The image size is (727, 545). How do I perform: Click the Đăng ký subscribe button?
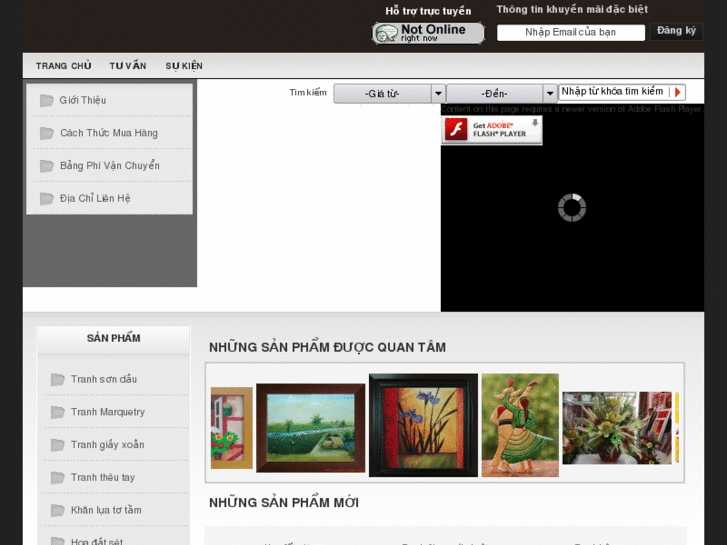point(676,31)
